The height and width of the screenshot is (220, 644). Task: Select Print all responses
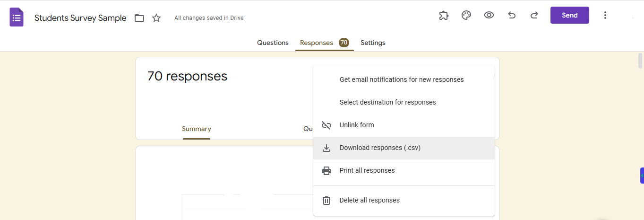tap(367, 170)
